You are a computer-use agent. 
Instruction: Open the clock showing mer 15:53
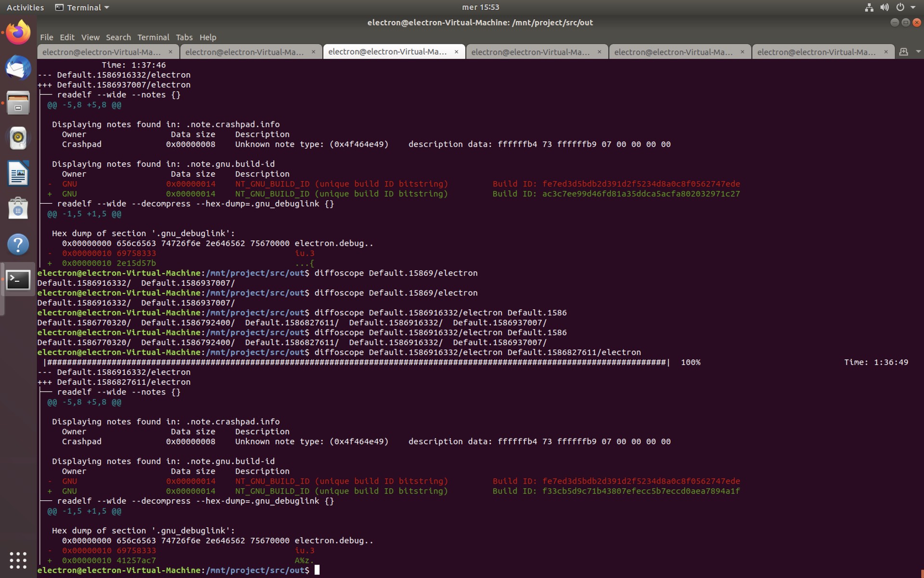tap(480, 7)
